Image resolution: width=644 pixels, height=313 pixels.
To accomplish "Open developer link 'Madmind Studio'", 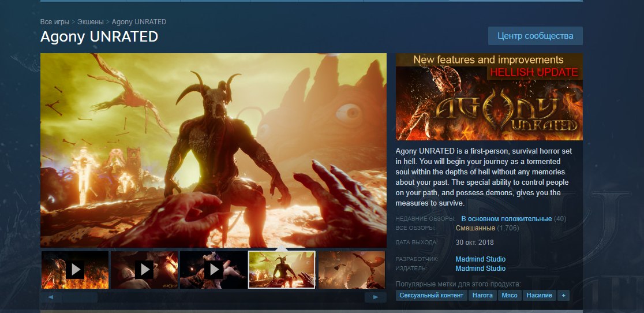I will coord(481,259).
